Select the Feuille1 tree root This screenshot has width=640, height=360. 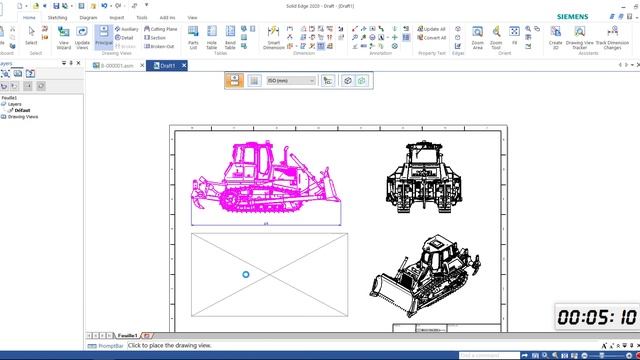click(9, 98)
